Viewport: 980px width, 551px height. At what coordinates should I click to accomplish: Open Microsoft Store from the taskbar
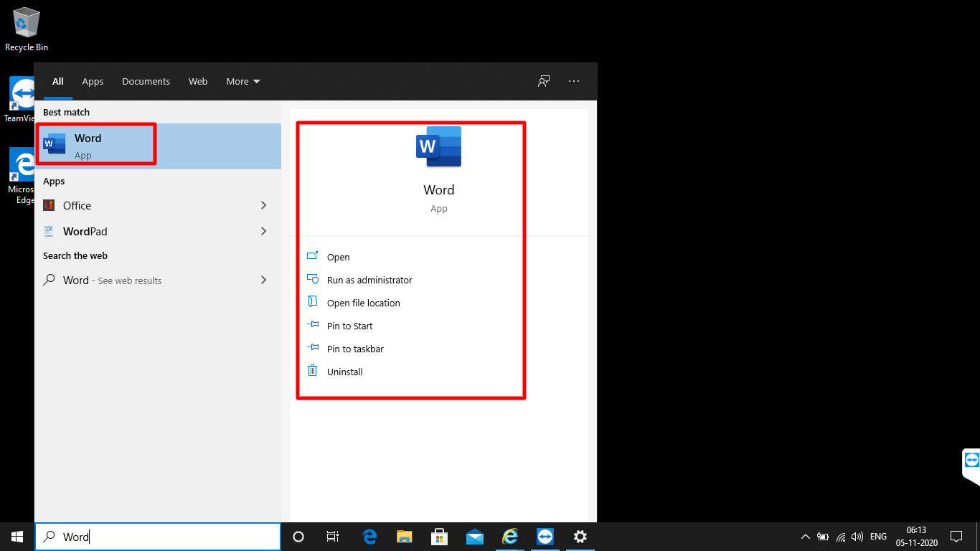440,537
